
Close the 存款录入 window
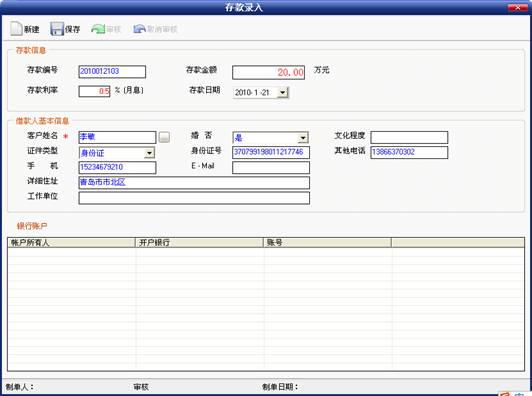[518, 7]
